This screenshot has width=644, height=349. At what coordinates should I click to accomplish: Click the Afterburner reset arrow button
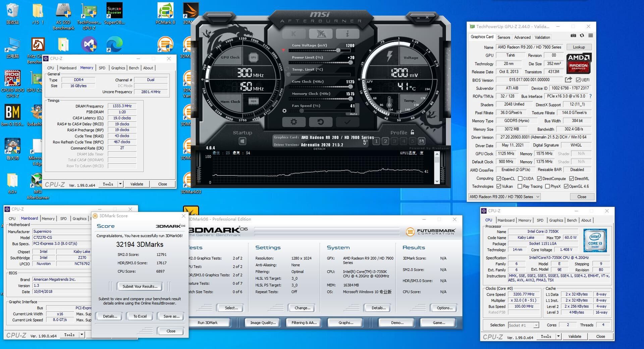pyautogui.click(x=320, y=122)
